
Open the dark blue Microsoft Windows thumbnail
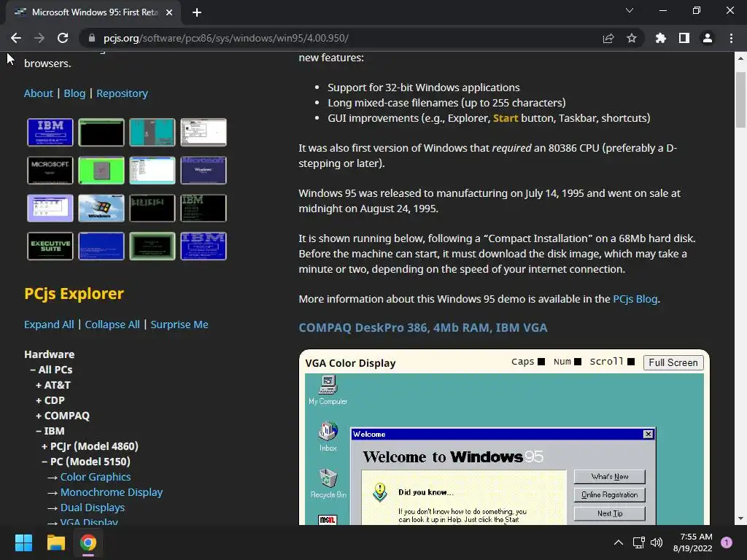[x=204, y=170]
